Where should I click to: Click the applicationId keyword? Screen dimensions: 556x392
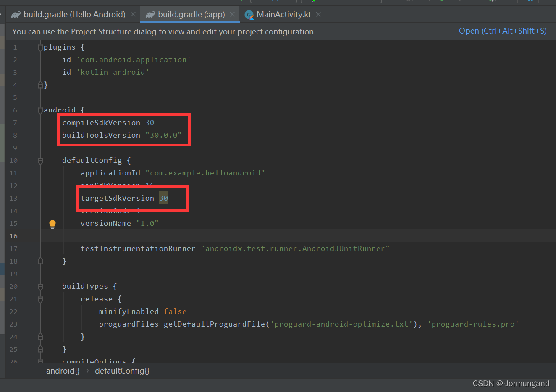point(110,173)
